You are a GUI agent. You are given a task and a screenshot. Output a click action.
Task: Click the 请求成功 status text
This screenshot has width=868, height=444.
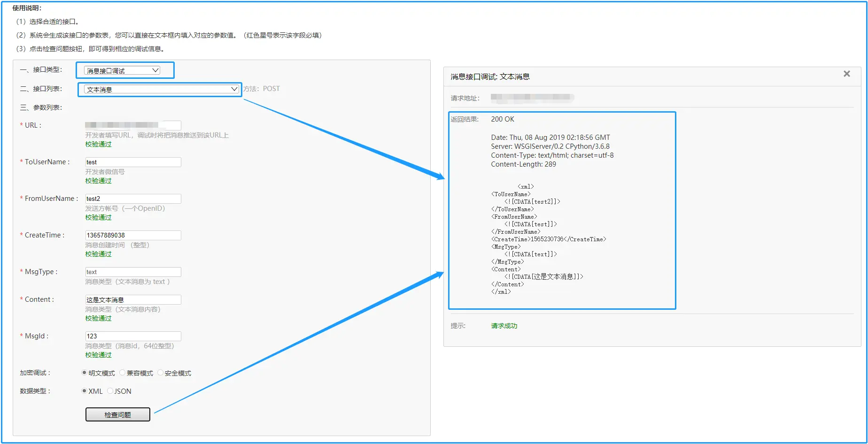[x=504, y=326]
